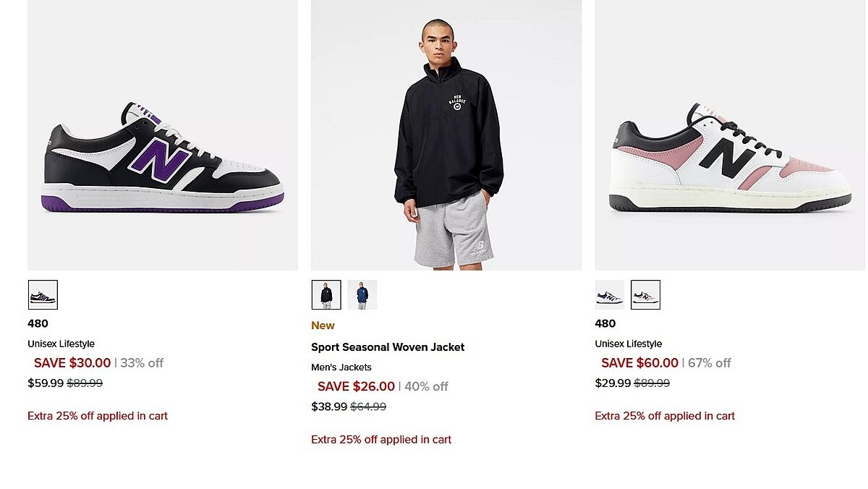Click the $59.99 sale price

pyautogui.click(x=46, y=383)
